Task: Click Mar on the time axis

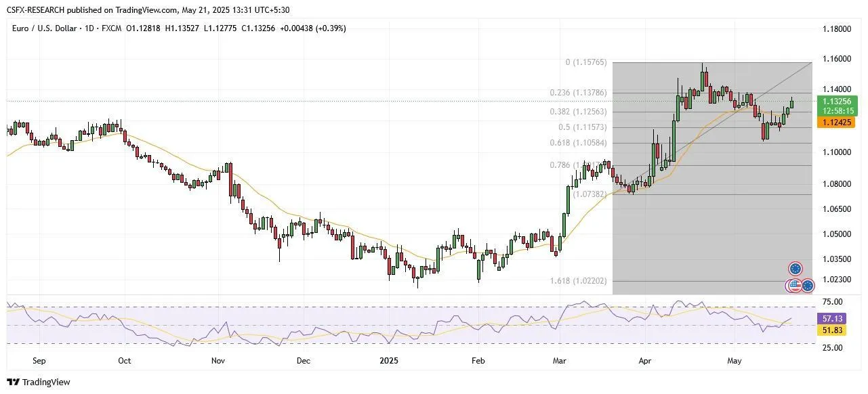Action: [x=561, y=361]
